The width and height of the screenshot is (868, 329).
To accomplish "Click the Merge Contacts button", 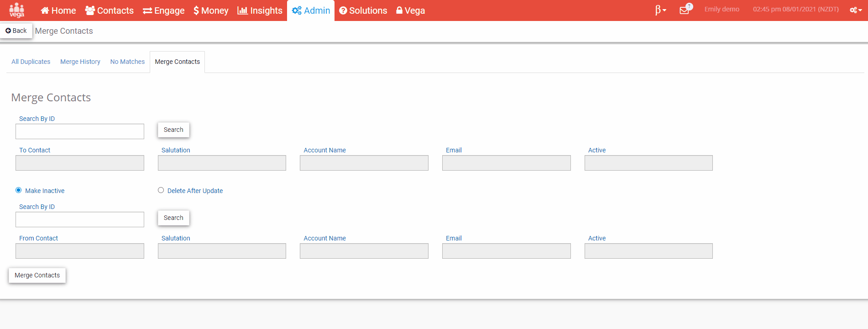I will point(37,275).
